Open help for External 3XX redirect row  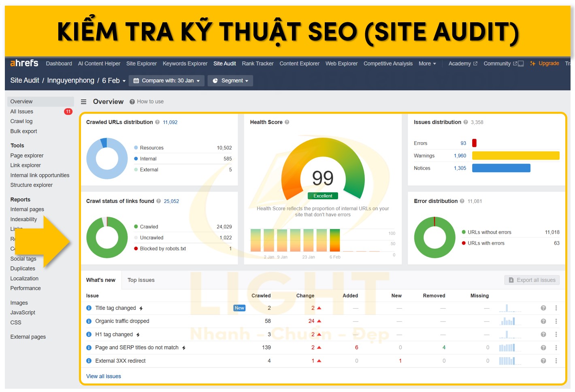coord(543,361)
